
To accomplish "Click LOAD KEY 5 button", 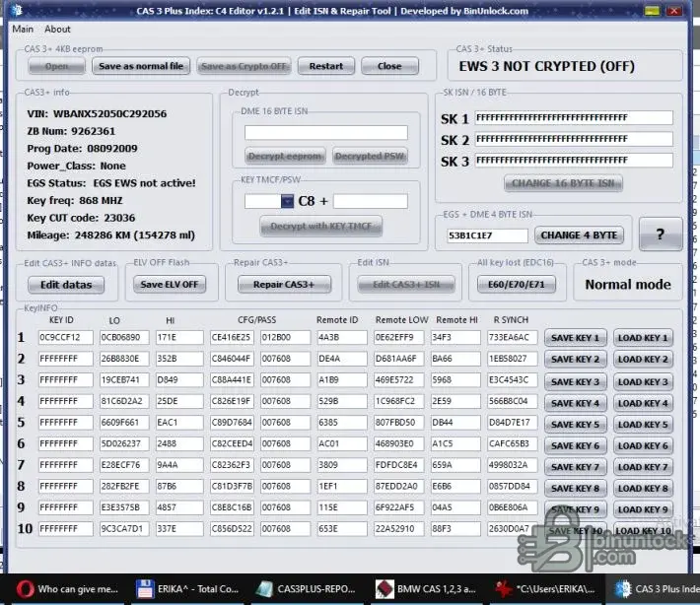I will click(x=643, y=425).
